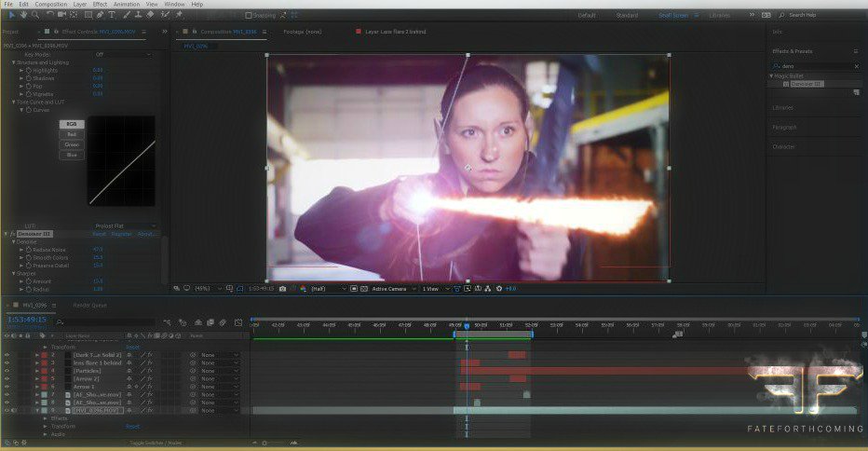Hide the MVI_0396.MOV layer video
The height and width of the screenshot is (451, 868).
(7, 411)
